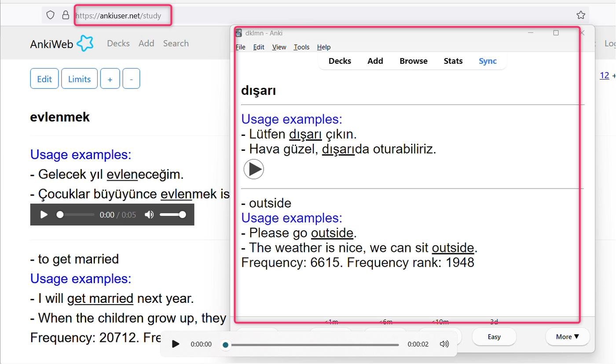The height and width of the screenshot is (364, 616).
Task: Play the audio in Anki card
Action: 253,169
